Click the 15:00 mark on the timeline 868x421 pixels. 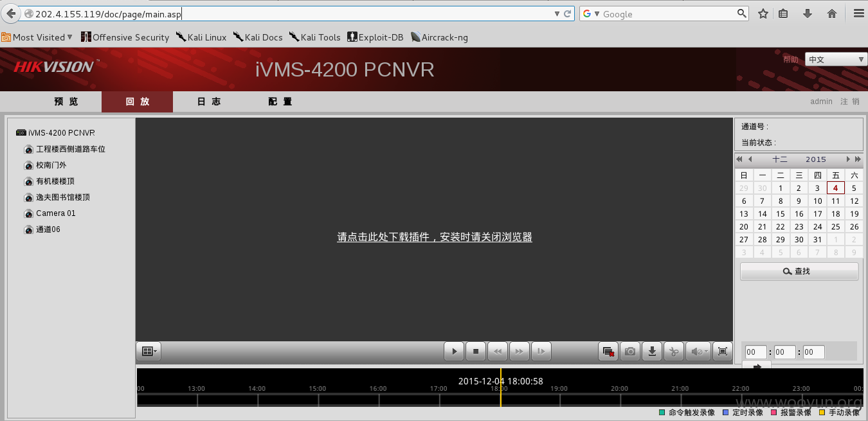tap(318, 388)
